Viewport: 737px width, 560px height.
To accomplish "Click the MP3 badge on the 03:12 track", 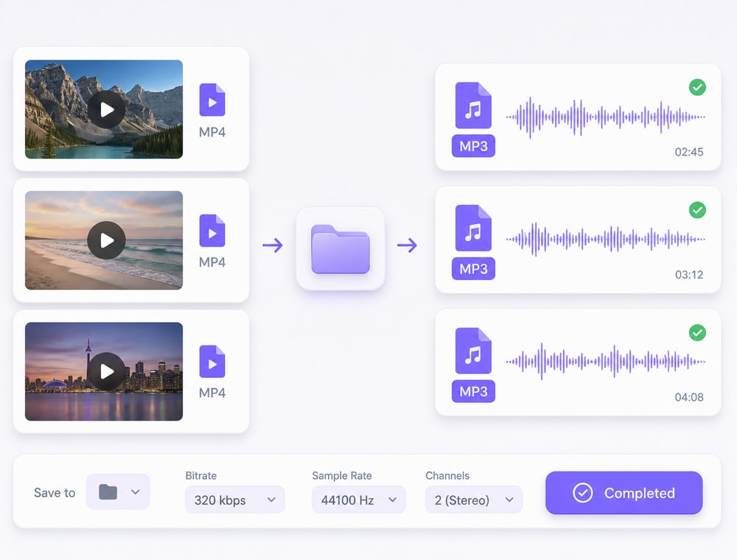I will (473, 269).
